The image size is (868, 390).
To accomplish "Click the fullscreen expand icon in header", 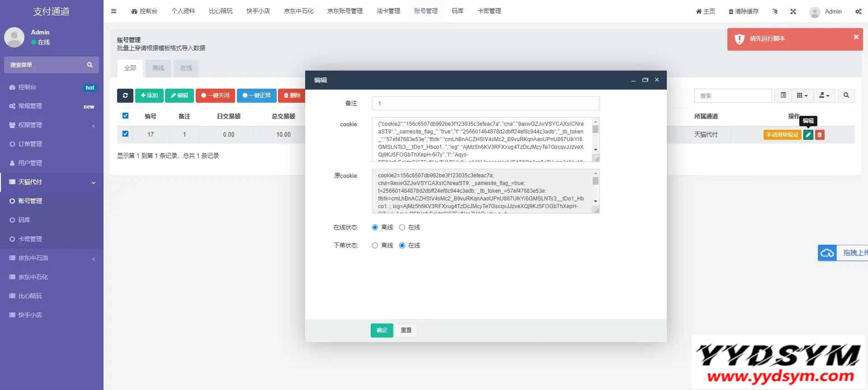I will coord(793,12).
